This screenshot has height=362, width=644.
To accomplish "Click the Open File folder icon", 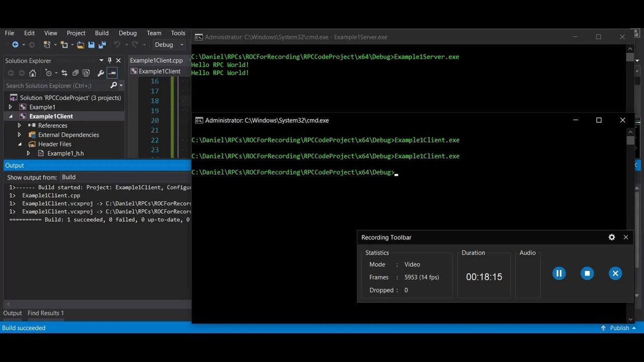I will (x=80, y=45).
